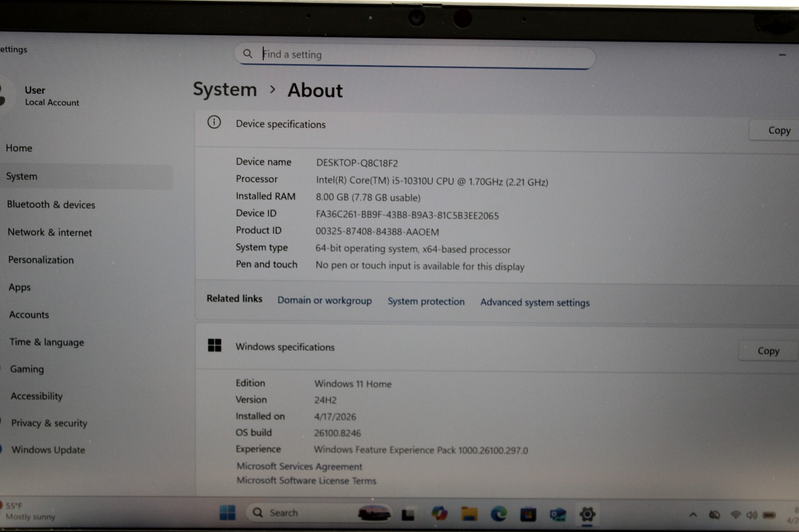799x532 pixels.
Task: Launch Microsoft Edge from the taskbar
Action: tap(498, 514)
